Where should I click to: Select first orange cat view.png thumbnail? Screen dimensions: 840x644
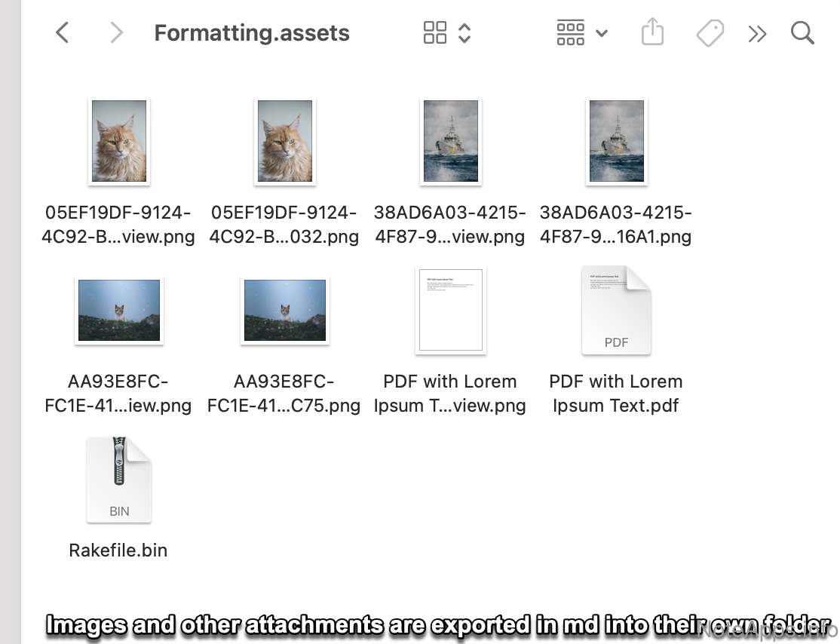[x=118, y=142]
